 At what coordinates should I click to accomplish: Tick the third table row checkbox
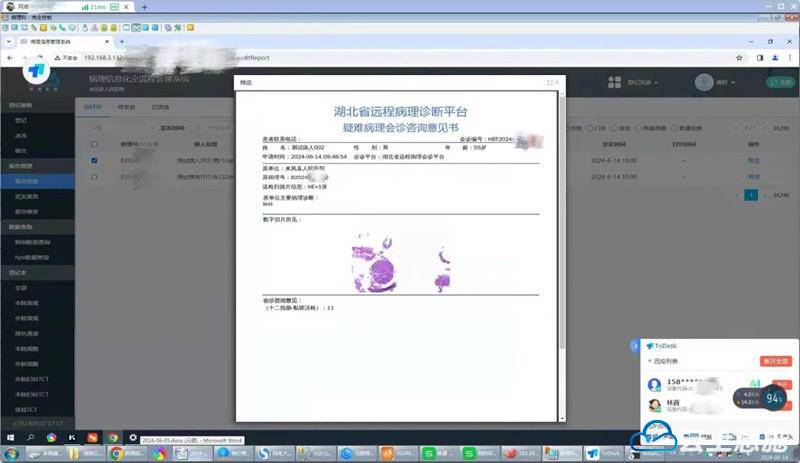tap(94, 177)
